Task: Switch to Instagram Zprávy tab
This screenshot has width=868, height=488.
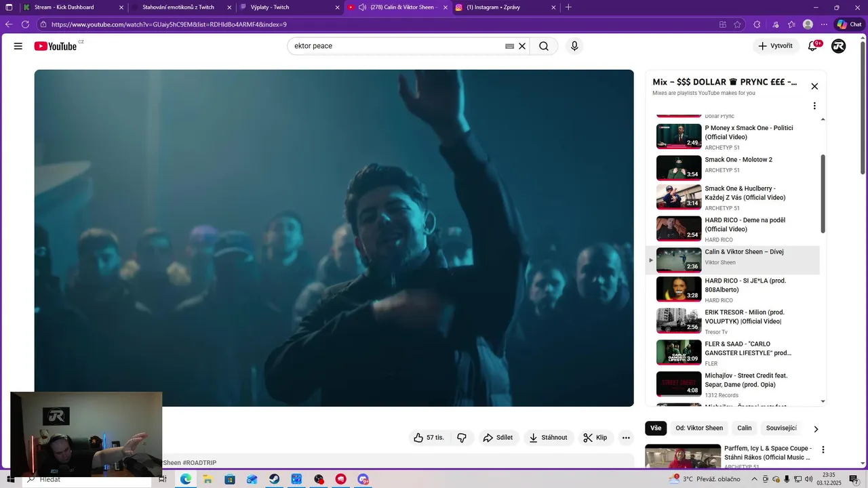Action: click(507, 7)
